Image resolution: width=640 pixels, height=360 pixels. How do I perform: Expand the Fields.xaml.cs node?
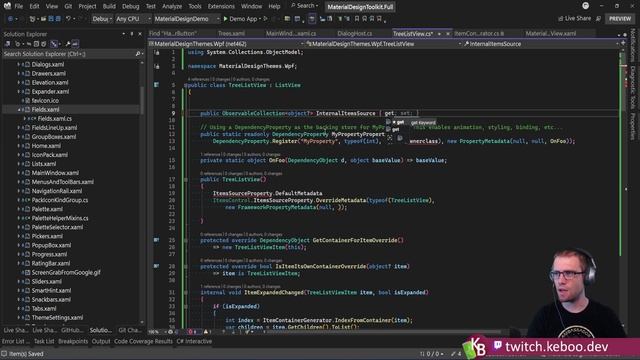tap(24, 119)
